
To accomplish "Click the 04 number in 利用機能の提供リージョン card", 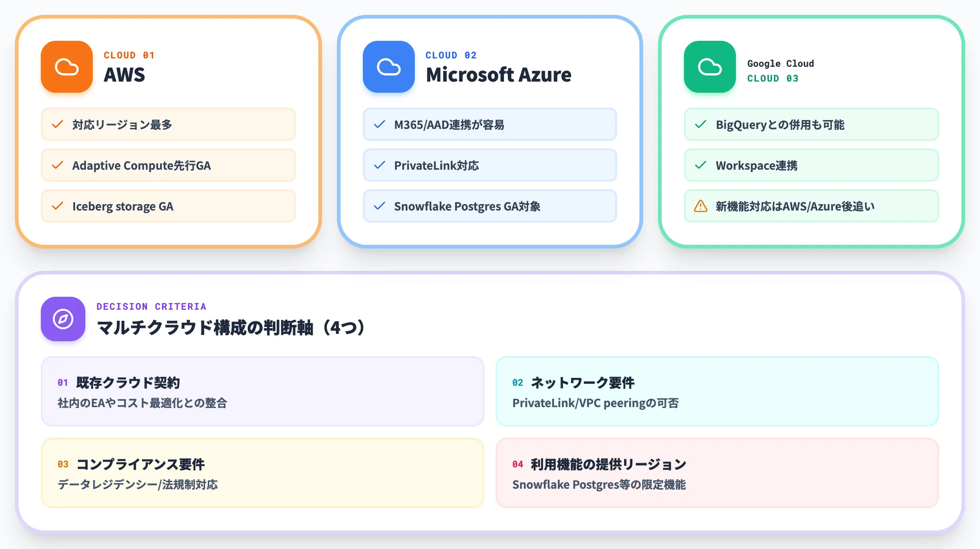I will tap(518, 464).
